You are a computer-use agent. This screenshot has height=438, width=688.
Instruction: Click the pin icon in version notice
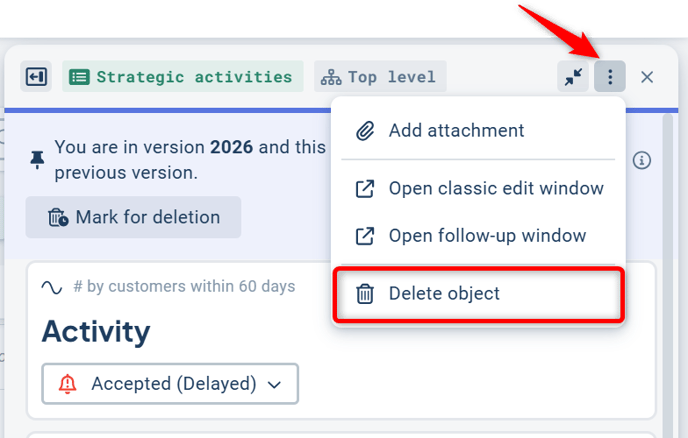tap(38, 160)
